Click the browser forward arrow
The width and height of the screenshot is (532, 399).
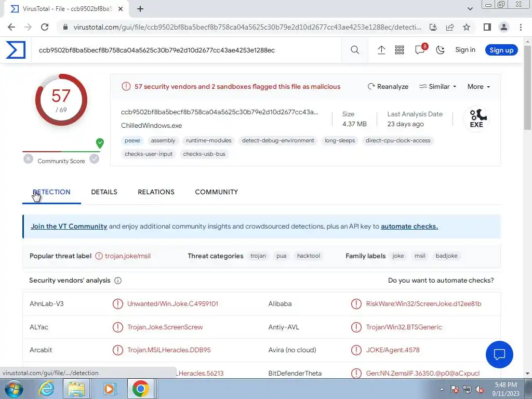point(28,27)
